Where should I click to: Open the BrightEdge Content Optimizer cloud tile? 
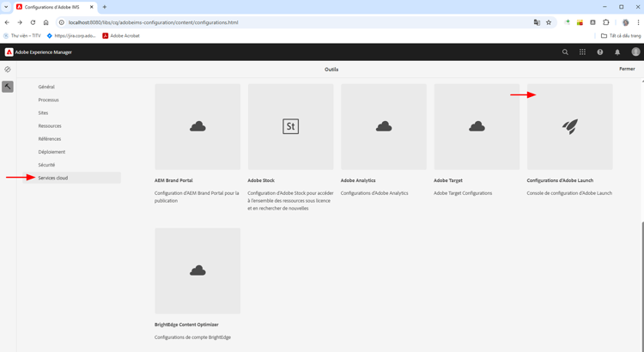197,271
